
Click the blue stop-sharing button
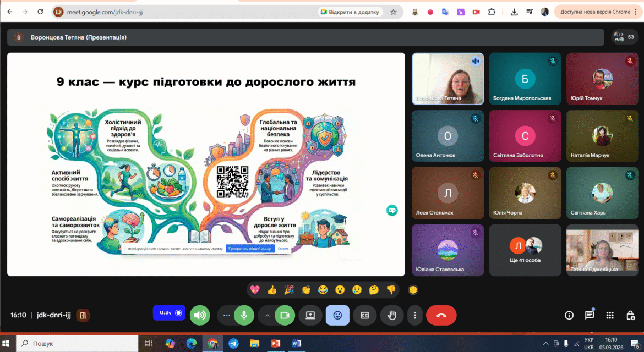pos(250,248)
